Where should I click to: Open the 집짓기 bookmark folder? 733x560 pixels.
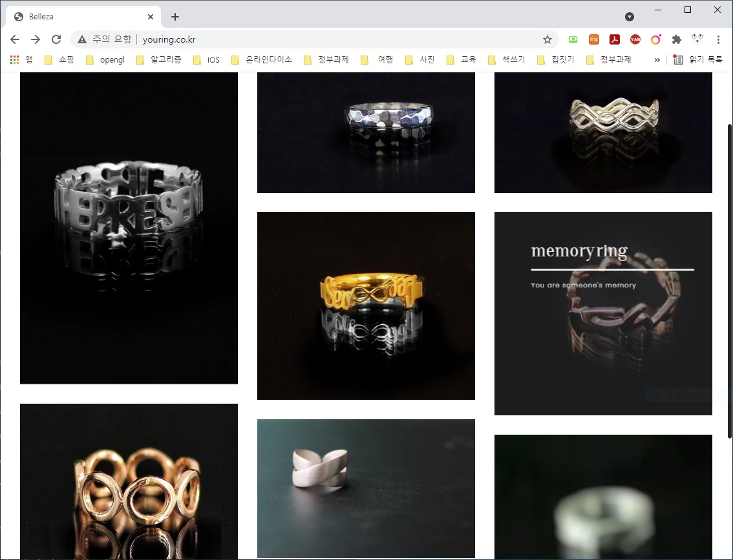pyautogui.click(x=556, y=60)
